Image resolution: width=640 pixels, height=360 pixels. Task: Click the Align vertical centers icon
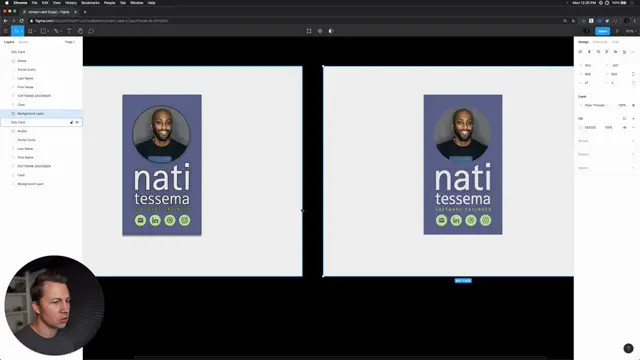[x=616, y=52]
